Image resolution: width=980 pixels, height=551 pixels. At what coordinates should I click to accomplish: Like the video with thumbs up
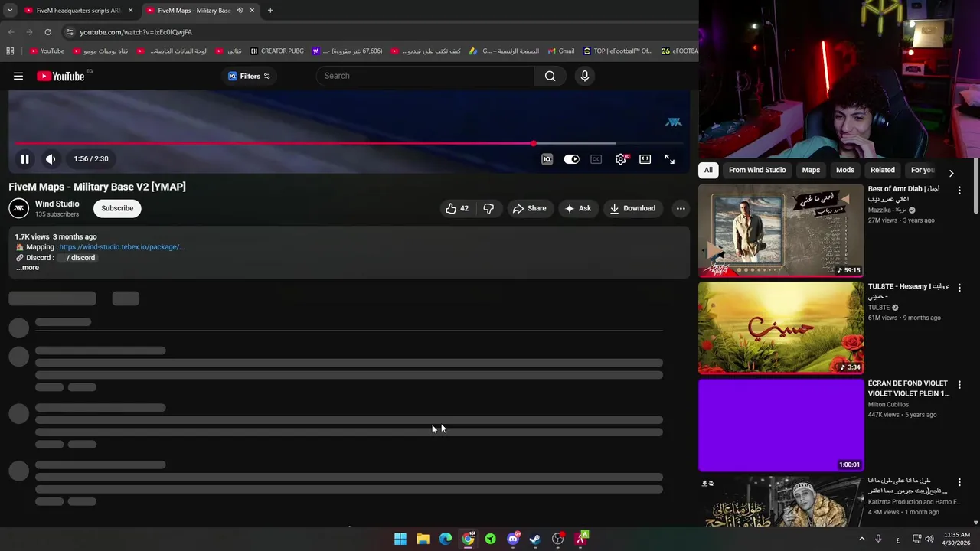click(x=457, y=208)
